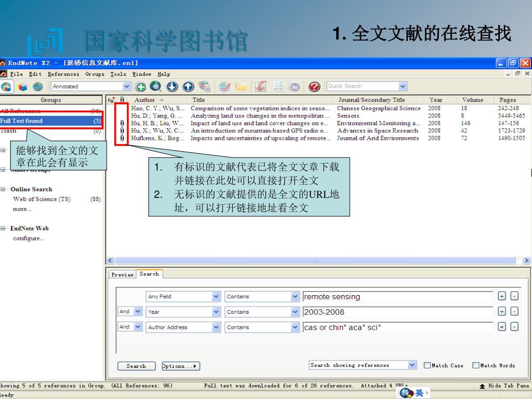Open EndNote Help red question icon
Viewport: 532px width, 399px height.
pos(314,87)
